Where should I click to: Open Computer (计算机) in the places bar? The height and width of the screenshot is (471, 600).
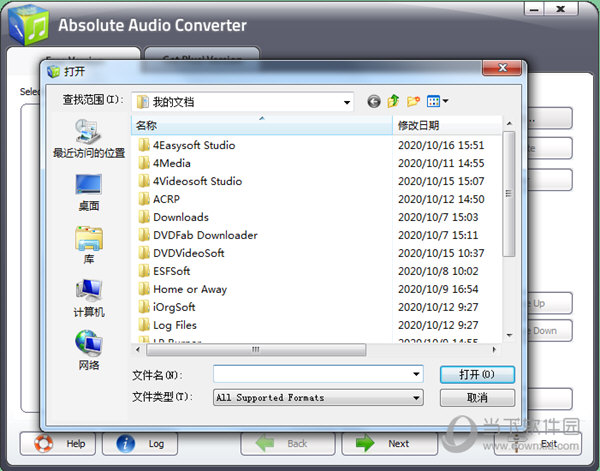pos(89,298)
